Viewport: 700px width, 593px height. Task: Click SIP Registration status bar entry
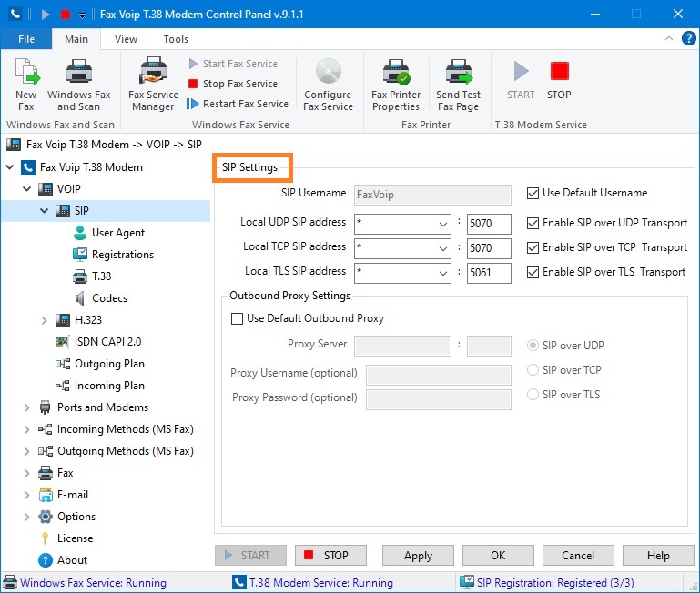click(547, 583)
